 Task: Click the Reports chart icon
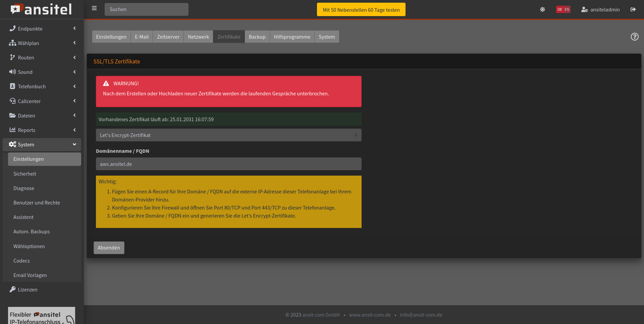(12, 130)
